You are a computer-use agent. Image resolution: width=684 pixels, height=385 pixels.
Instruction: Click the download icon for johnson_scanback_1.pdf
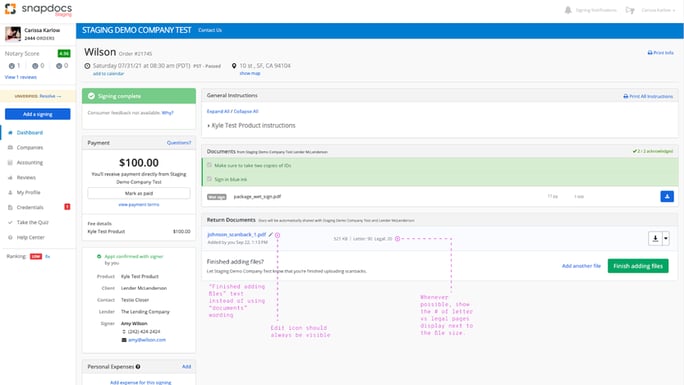(655, 238)
